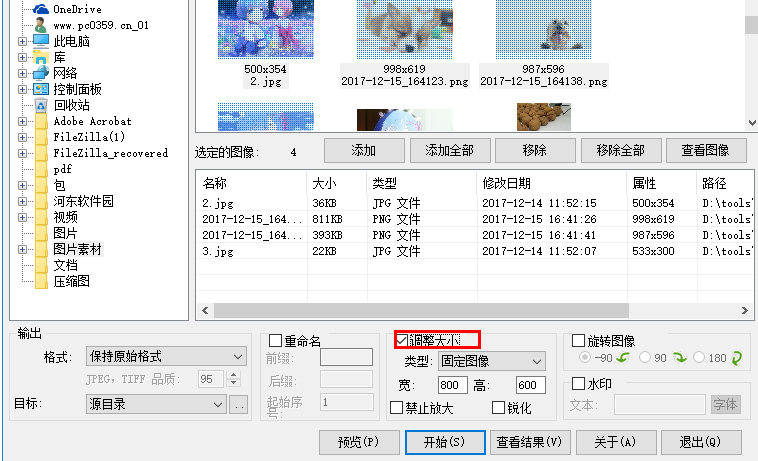Image resolution: width=758 pixels, height=461 pixels.
Task: Click the 宽 width input field
Action: [452, 385]
